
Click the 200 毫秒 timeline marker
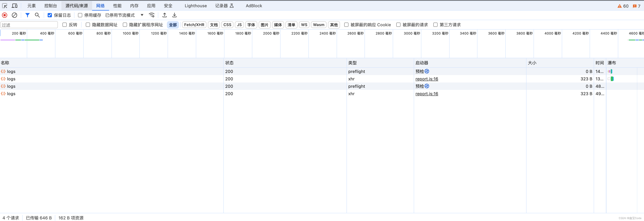pyautogui.click(x=19, y=33)
